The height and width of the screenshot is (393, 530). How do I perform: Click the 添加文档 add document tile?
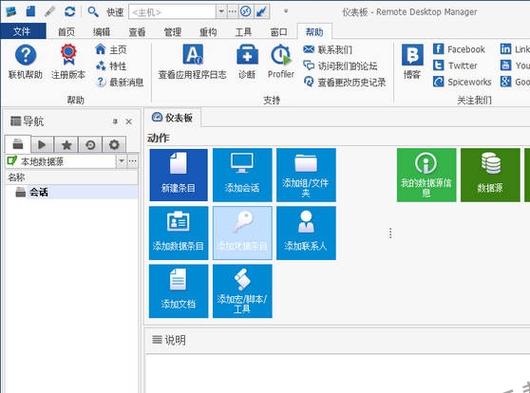[x=178, y=291]
